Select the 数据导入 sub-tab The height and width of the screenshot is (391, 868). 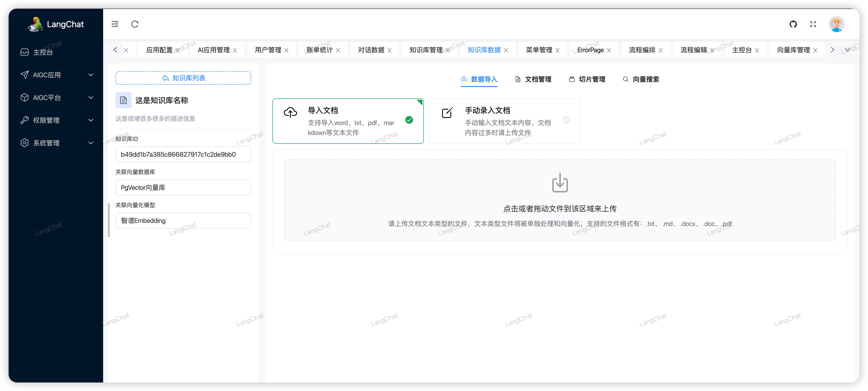click(479, 79)
